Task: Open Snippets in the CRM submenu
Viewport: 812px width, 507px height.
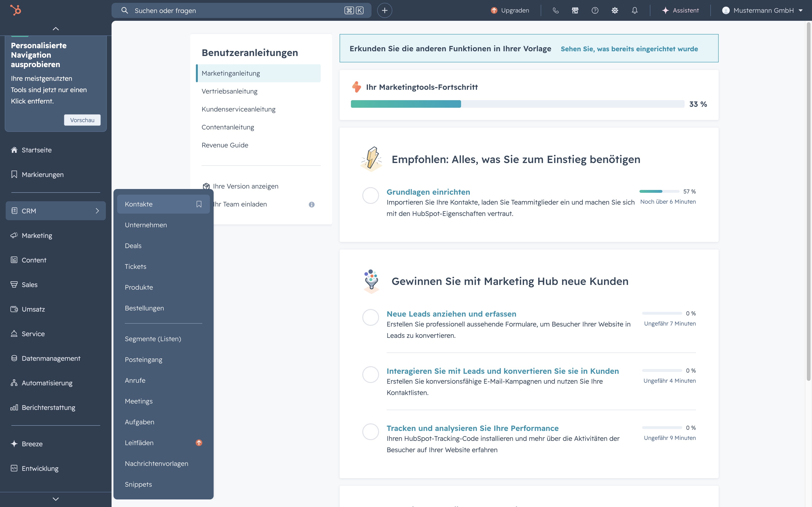Action: pyautogui.click(x=163, y=484)
